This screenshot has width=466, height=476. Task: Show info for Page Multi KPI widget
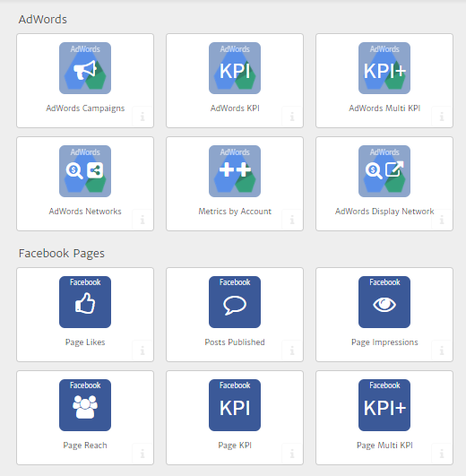[442, 454]
